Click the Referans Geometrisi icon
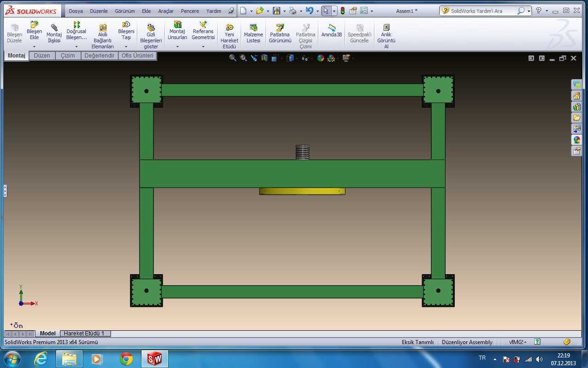588x368 pixels. coord(203,24)
